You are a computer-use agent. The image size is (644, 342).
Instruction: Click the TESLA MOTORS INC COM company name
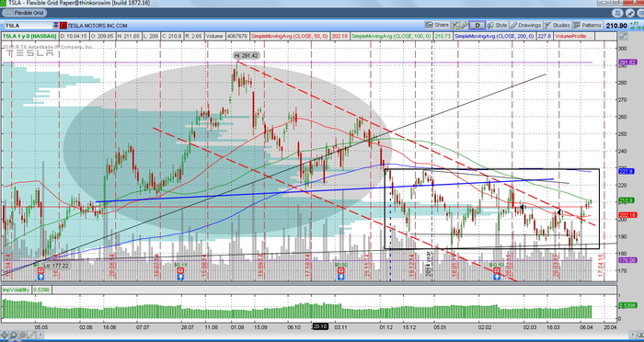pyautogui.click(x=98, y=26)
